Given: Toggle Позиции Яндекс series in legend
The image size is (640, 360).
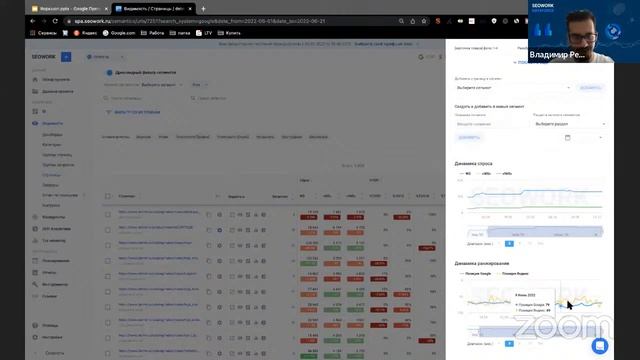Looking at the screenshot, I should pos(512,273).
